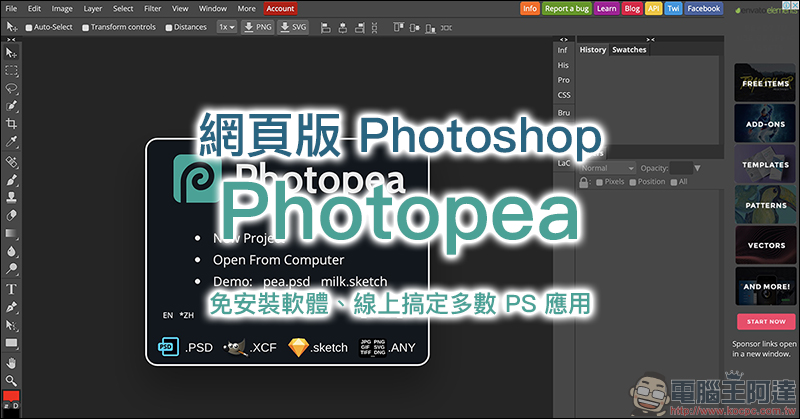Viewport: 800px width, 419px height.
Task: Select the Hand tool
Action: 11,362
